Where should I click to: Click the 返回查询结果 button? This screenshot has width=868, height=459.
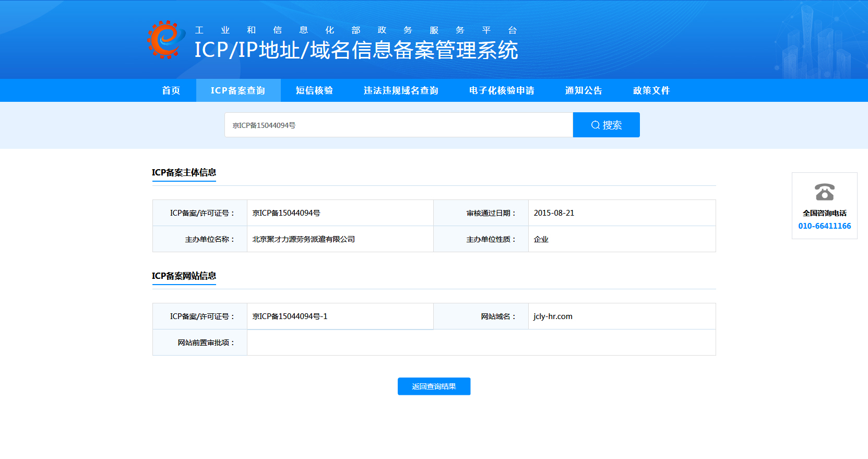pos(434,386)
